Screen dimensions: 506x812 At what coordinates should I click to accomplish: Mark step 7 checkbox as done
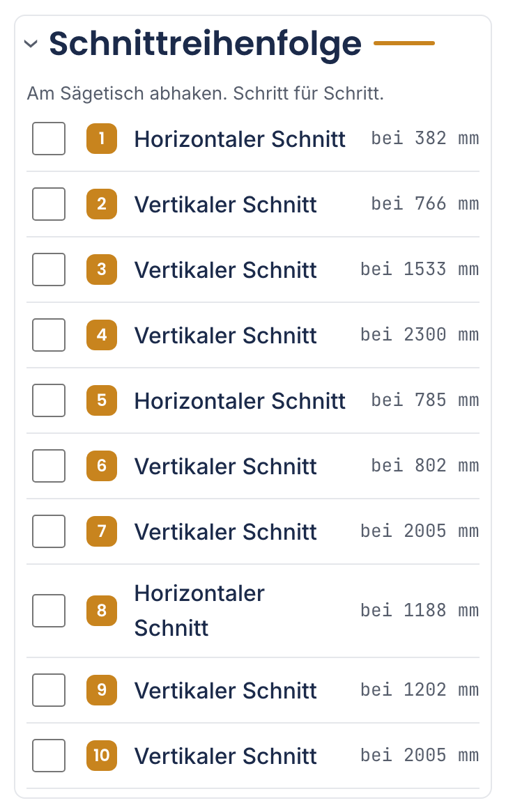(x=49, y=531)
